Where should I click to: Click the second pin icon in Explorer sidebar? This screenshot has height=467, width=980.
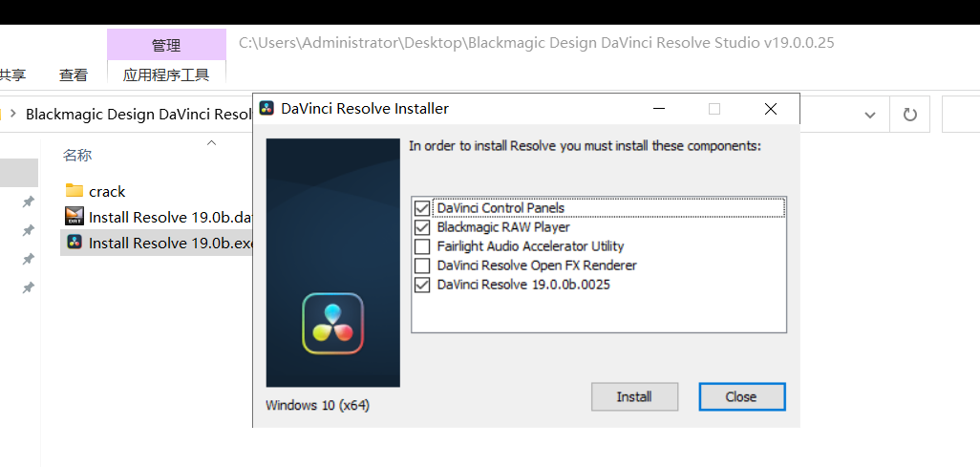28,231
